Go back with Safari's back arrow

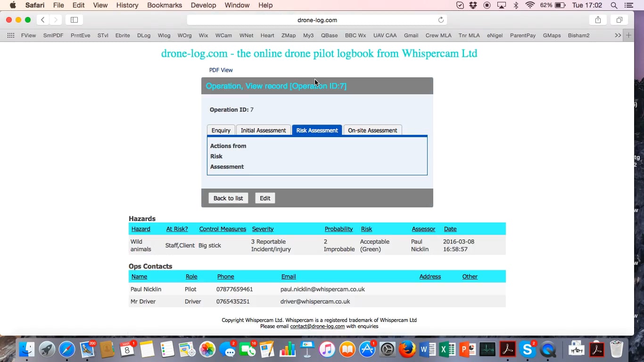pyautogui.click(x=43, y=20)
